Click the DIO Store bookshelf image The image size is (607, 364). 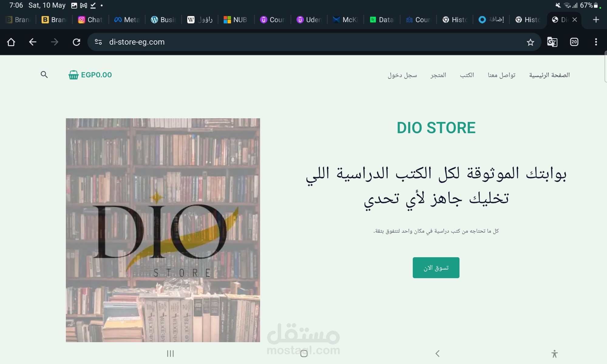[163, 230]
